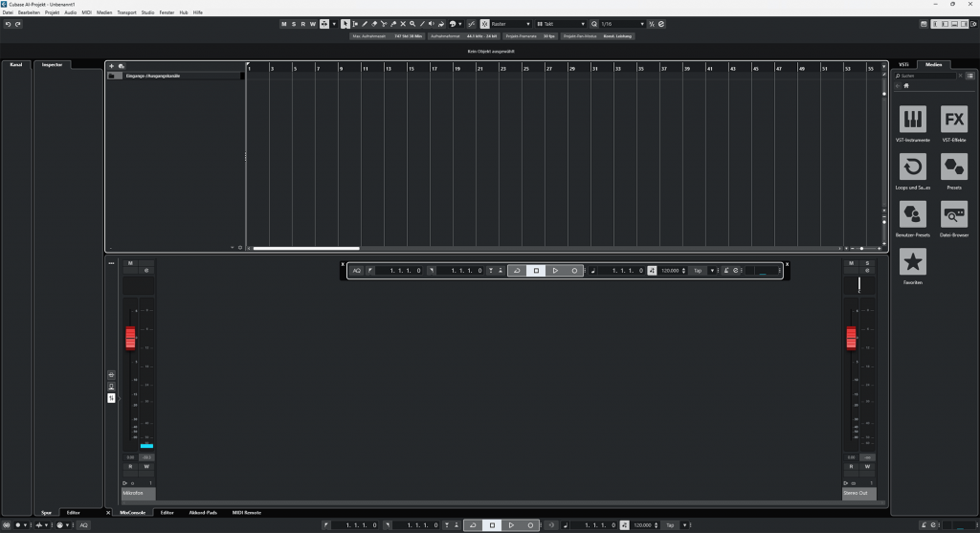Click horizontal scrollbar of project timeline
The height and width of the screenshot is (533, 980).
[306, 248]
